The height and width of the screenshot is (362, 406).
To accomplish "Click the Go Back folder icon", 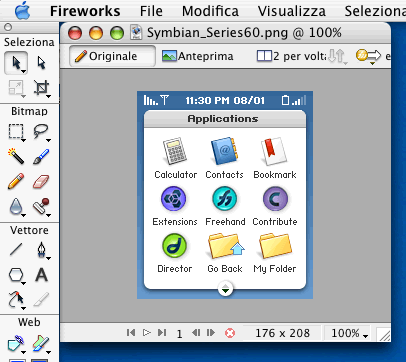I will pos(226,246).
